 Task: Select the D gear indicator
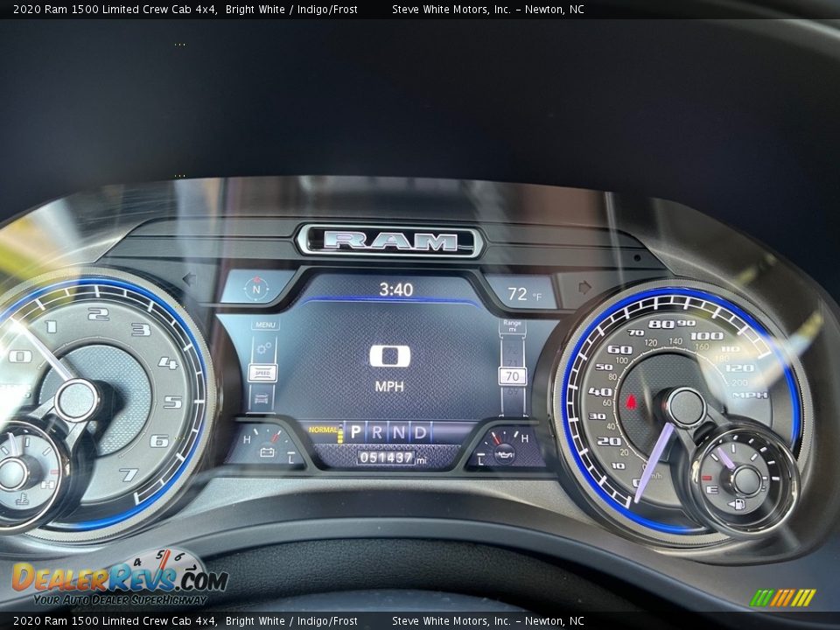[421, 431]
